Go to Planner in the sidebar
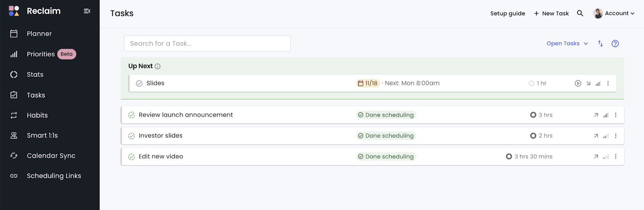Screen dimensions: 644x210 pos(39,34)
